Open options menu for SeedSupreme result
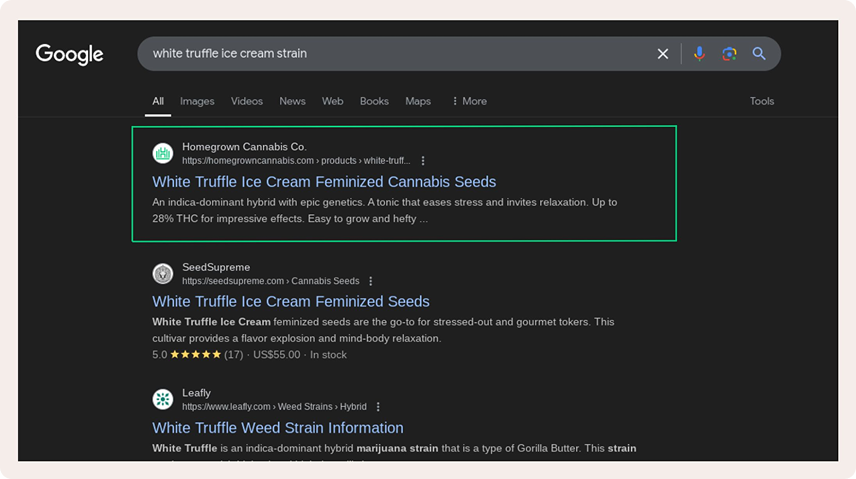 coord(371,281)
